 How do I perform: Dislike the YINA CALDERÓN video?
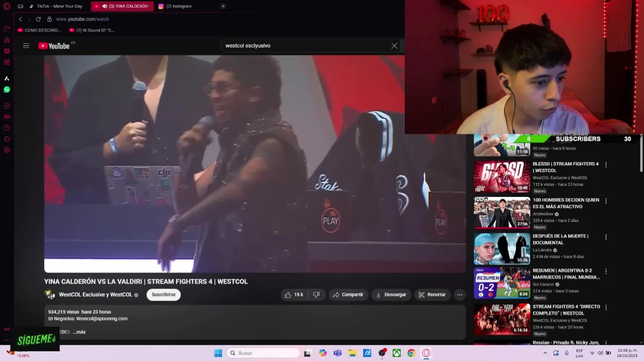click(316, 295)
